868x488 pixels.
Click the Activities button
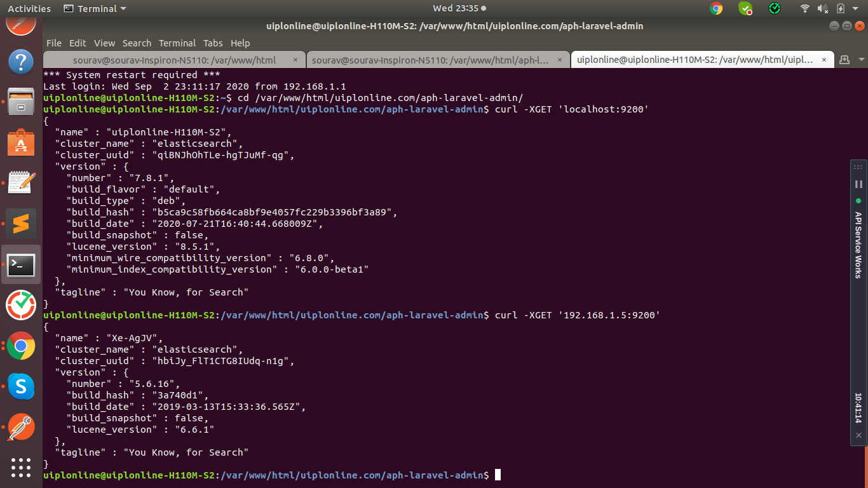pyautogui.click(x=29, y=8)
